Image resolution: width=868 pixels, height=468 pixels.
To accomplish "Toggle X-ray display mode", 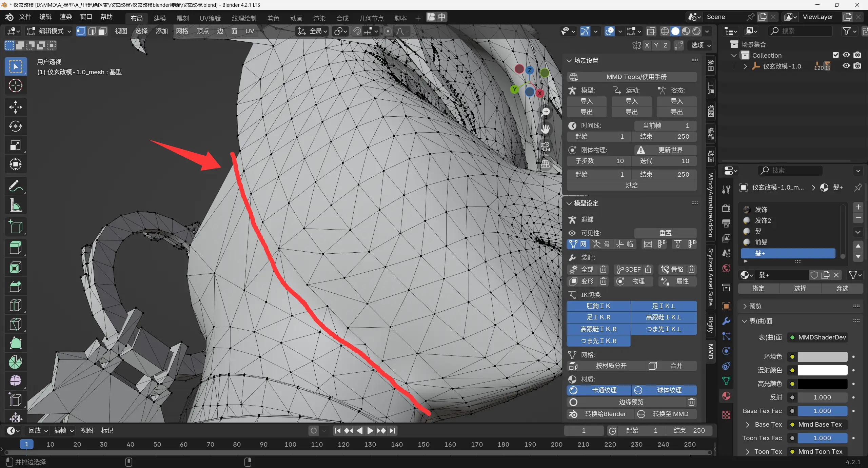I will [651, 32].
